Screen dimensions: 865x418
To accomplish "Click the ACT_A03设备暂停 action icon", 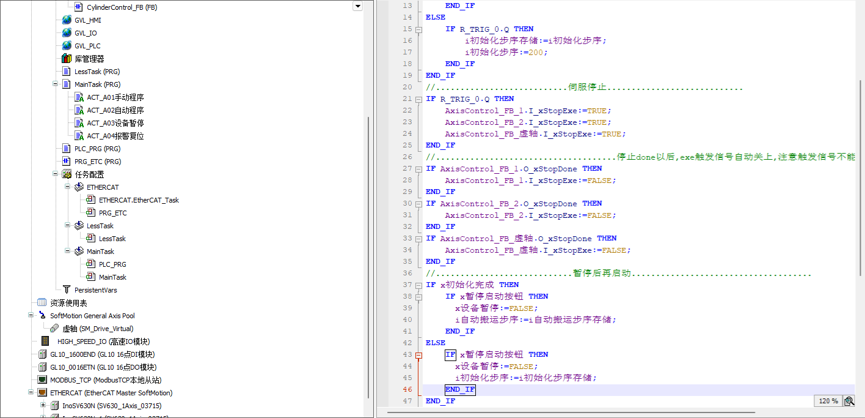I will (78, 123).
